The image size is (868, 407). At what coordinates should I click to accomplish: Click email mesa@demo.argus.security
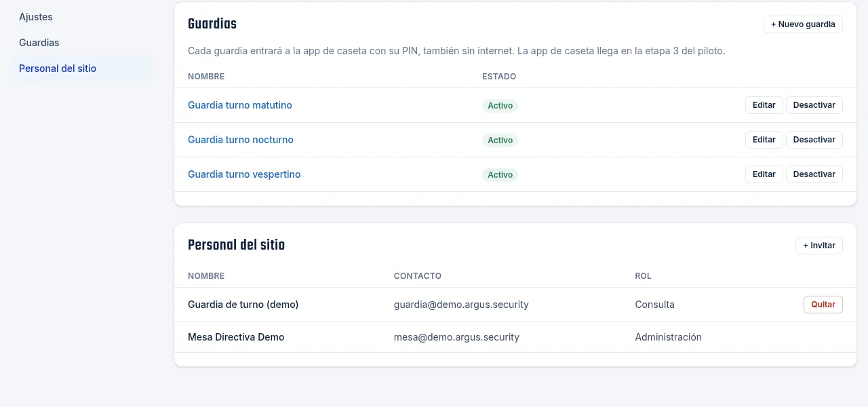click(456, 337)
